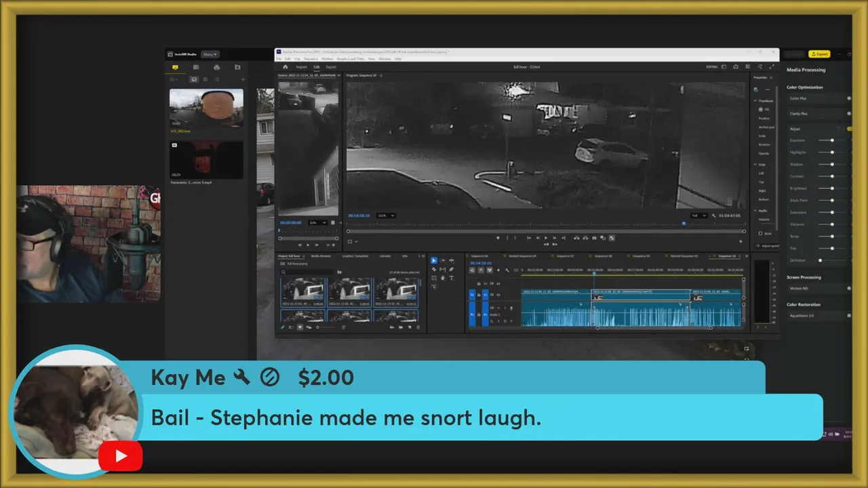Viewport: 868px width, 488px height.
Task: Click Step Forward in Program monitor
Action: (x=555, y=238)
